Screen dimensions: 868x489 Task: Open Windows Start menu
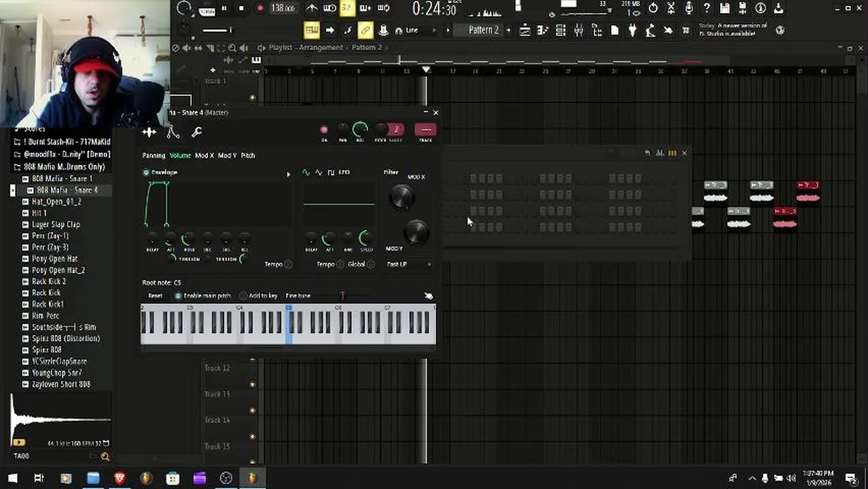coord(12,479)
